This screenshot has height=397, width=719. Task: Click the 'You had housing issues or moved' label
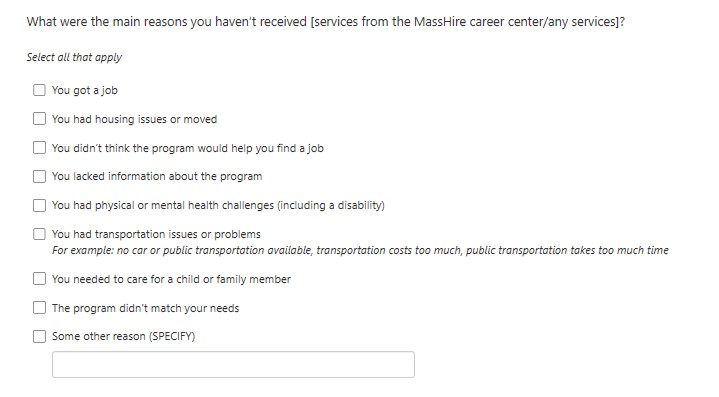(x=134, y=119)
